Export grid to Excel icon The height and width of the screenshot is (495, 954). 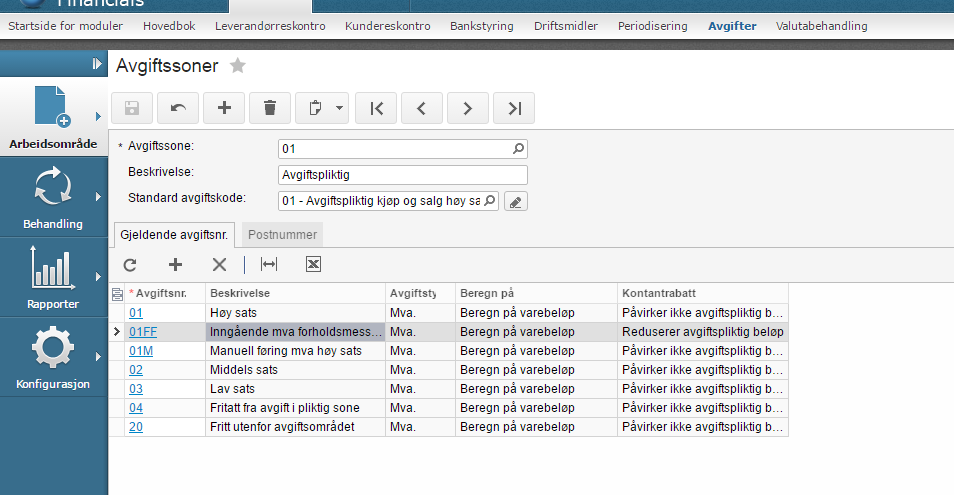pyautogui.click(x=313, y=264)
